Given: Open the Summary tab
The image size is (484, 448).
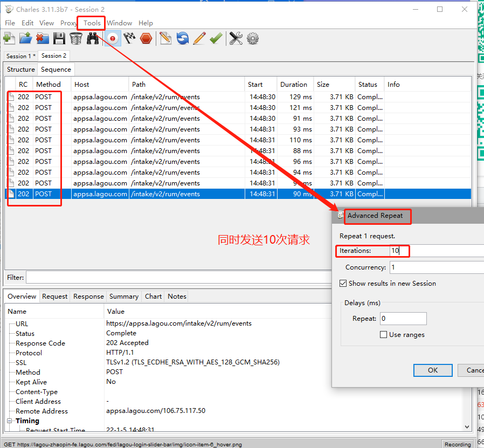Looking at the screenshot, I should [x=124, y=297].
